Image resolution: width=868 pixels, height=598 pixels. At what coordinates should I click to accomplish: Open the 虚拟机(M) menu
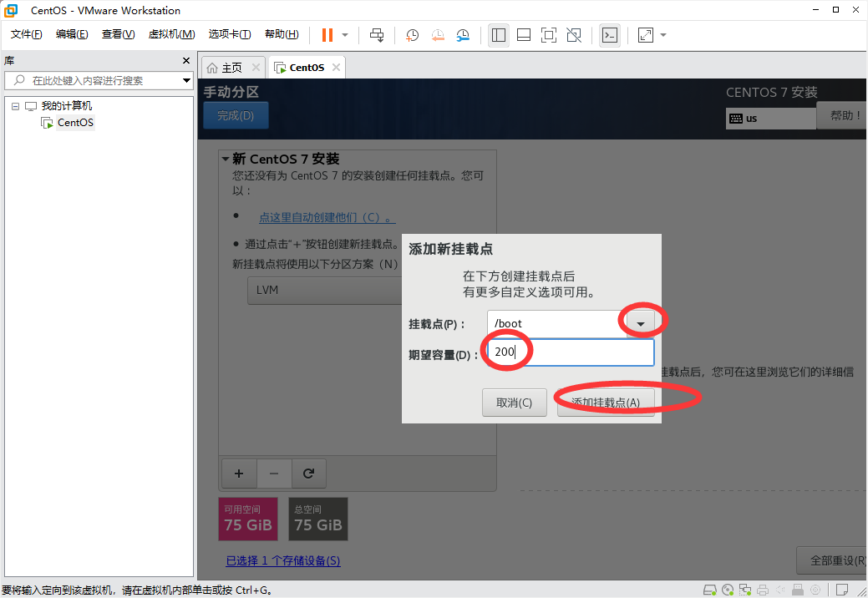point(171,34)
